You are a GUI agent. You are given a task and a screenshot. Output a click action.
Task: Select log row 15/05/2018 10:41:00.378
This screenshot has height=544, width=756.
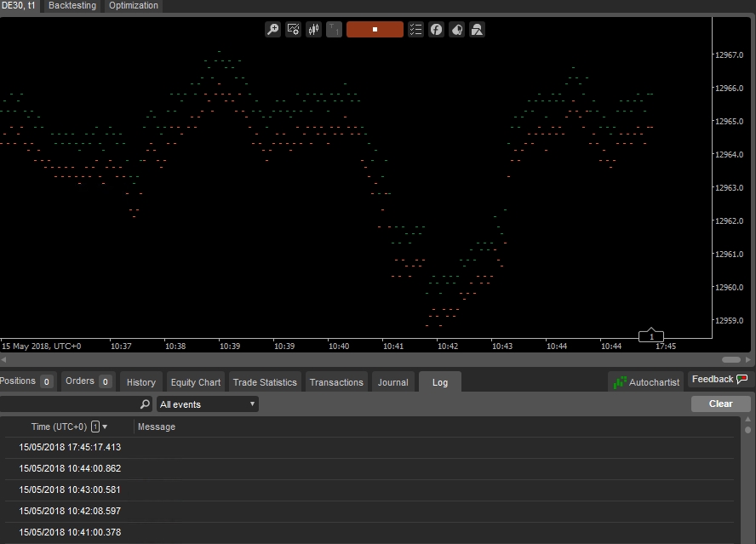tap(369, 532)
